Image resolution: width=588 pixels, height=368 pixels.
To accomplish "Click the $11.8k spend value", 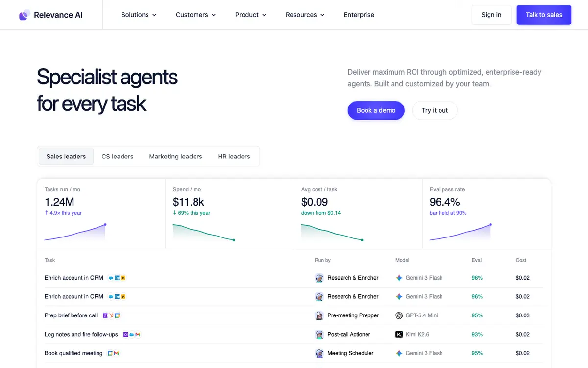I will click(189, 202).
